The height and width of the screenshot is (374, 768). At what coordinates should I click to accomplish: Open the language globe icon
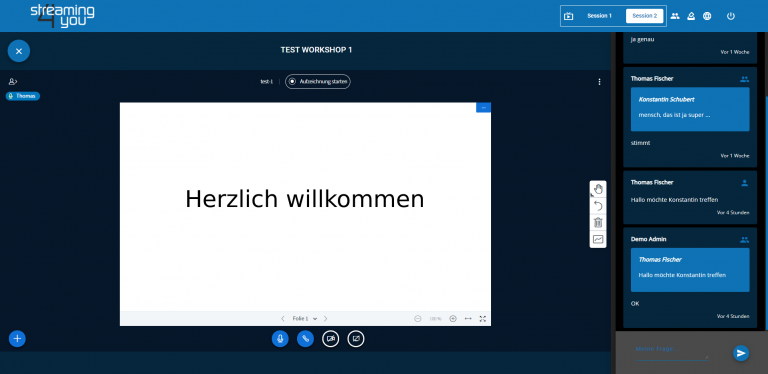[707, 16]
